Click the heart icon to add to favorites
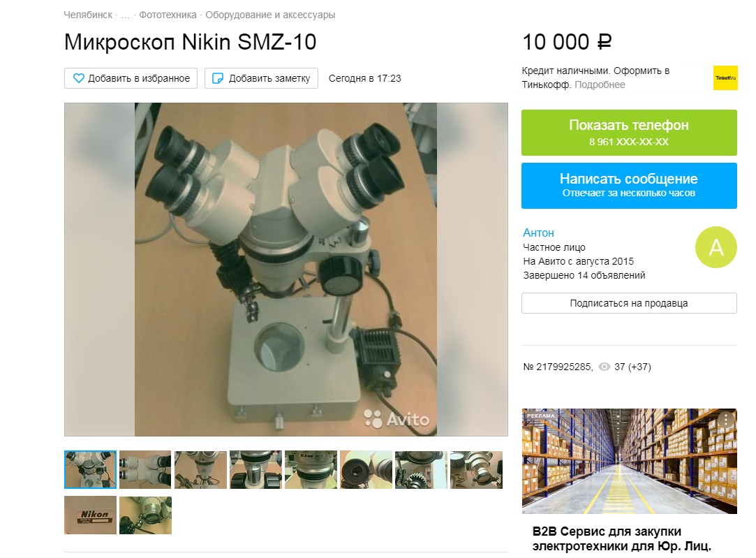 point(79,78)
